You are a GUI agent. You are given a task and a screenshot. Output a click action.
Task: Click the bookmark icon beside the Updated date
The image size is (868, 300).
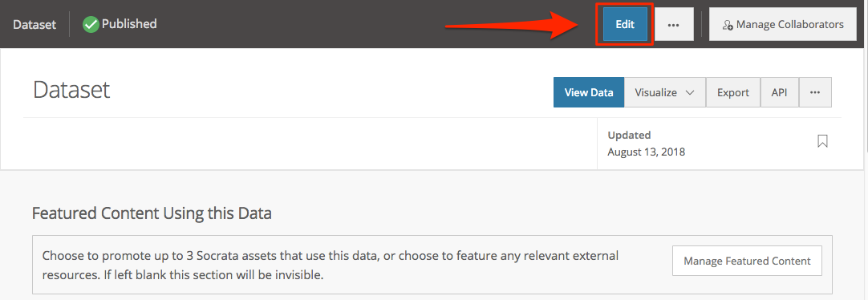coord(822,141)
